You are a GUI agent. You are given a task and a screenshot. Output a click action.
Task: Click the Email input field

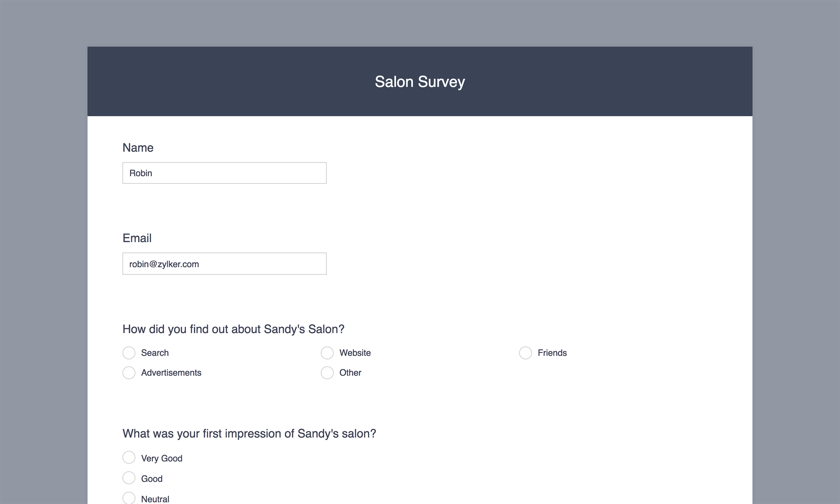coord(224,264)
